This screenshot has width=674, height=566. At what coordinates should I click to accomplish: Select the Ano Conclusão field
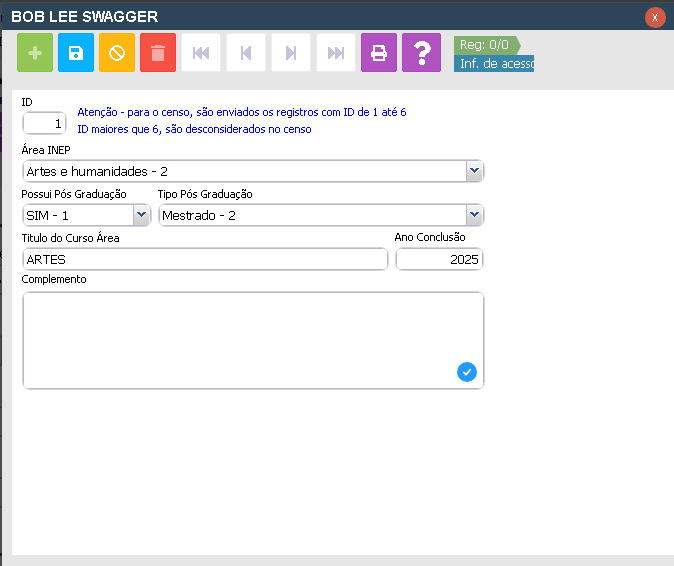(439, 259)
